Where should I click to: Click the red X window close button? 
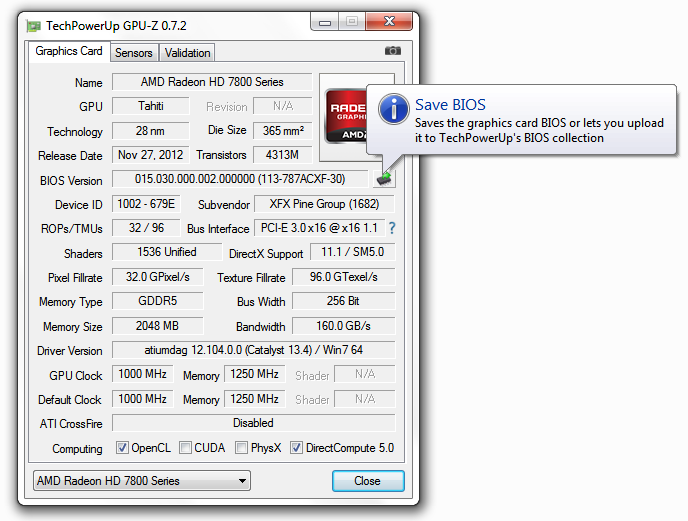[x=389, y=22]
